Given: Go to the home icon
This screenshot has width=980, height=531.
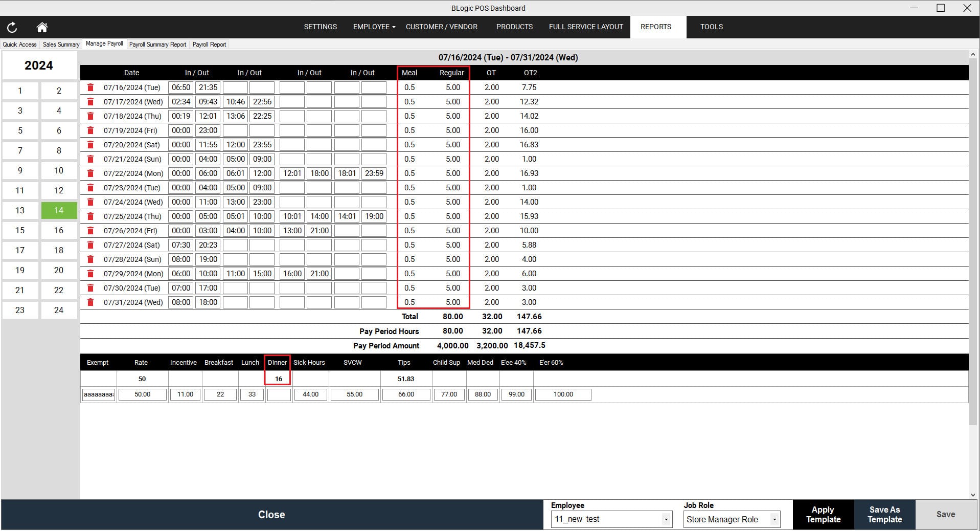Looking at the screenshot, I should (x=42, y=27).
